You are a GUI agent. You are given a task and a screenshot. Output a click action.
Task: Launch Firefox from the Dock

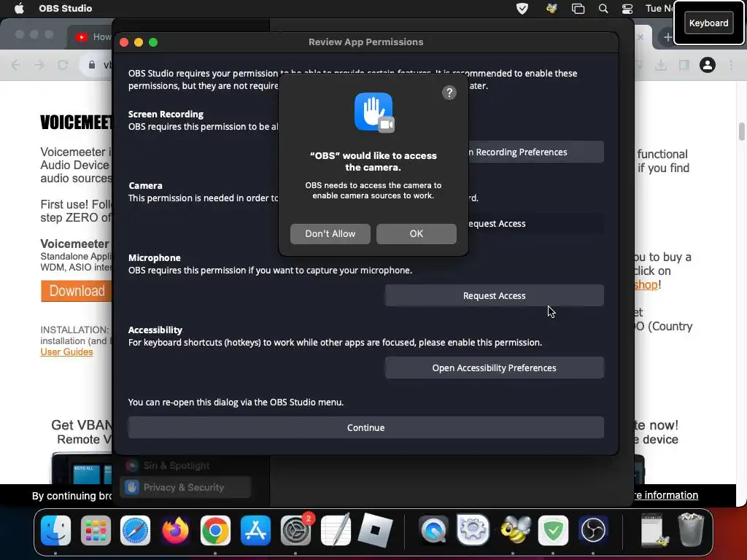(x=175, y=530)
